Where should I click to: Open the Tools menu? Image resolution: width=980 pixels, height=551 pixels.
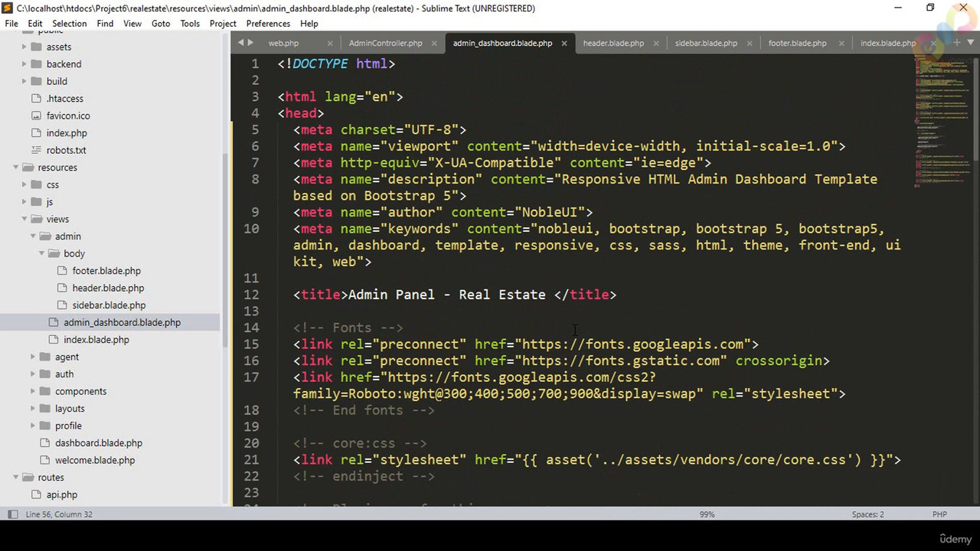pos(190,24)
